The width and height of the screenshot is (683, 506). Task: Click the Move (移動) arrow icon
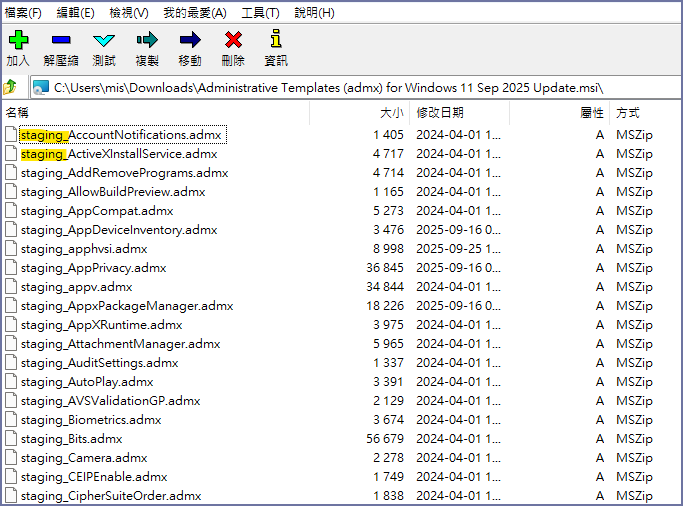coord(190,41)
